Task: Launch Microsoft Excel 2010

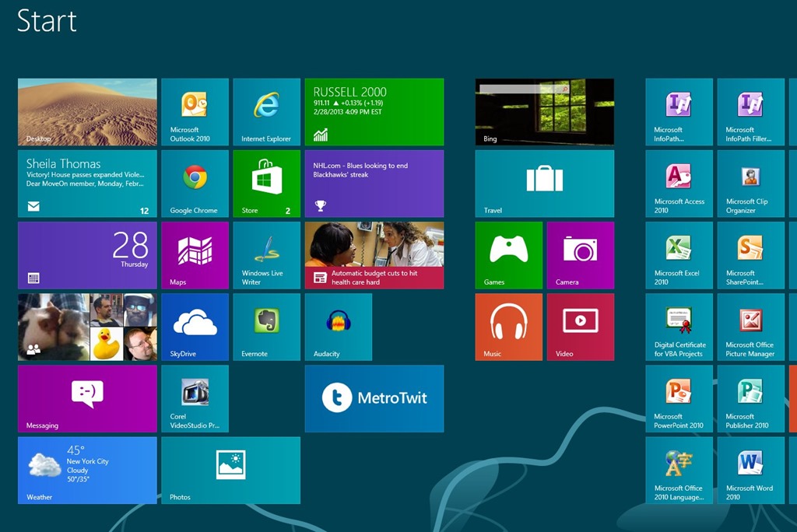Action: point(678,255)
